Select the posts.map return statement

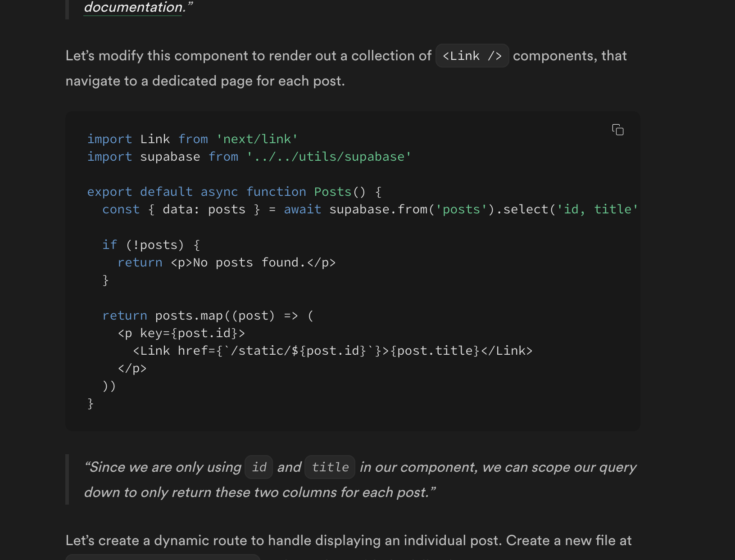pyautogui.click(x=208, y=315)
